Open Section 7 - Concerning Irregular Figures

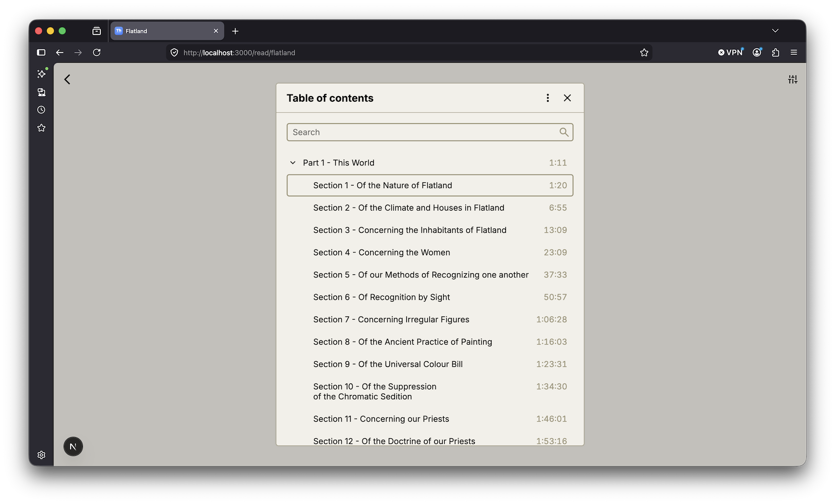430,320
